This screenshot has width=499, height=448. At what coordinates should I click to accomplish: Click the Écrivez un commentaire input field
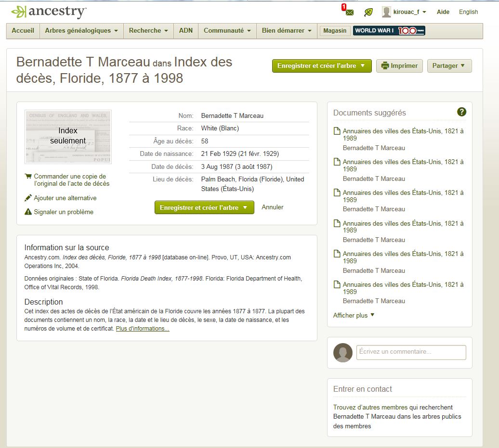click(x=411, y=352)
